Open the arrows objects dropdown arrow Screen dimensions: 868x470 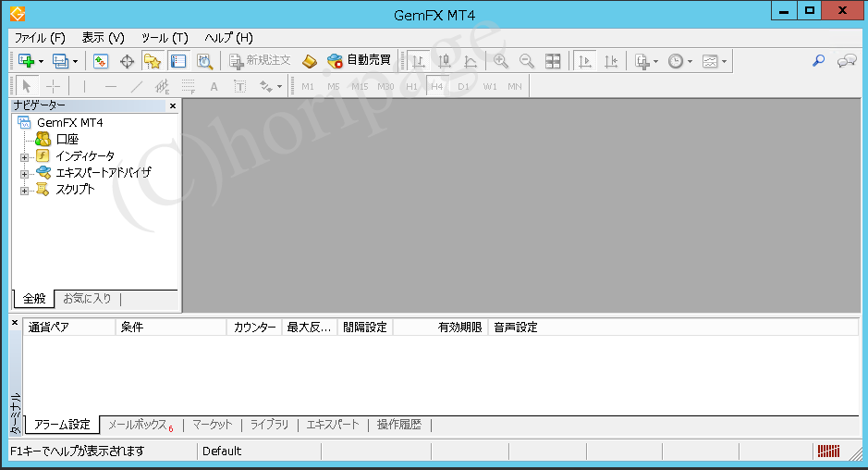[279, 87]
